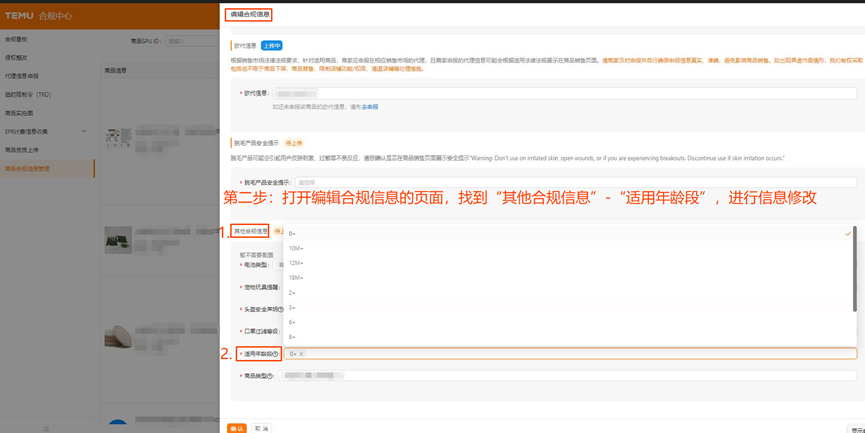Image resolution: width=865 pixels, height=433 pixels.
Task: Click the 取消 cancel button
Action: pos(261,428)
